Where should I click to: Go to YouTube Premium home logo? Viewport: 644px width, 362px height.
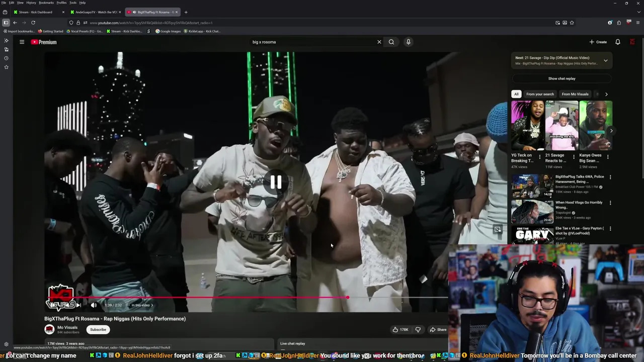[44, 42]
